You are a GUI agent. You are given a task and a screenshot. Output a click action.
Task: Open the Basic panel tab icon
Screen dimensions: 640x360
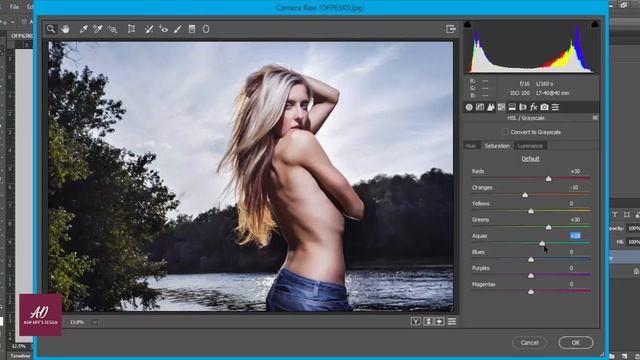click(469, 107)
